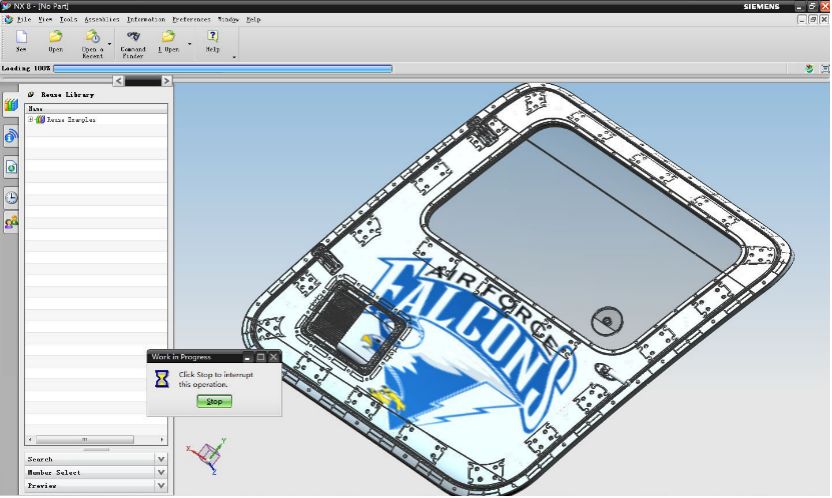Maximize the Work in Progress dialog
Image resolution: width=832 pixels, height=498 pixels.
[261, 357]
